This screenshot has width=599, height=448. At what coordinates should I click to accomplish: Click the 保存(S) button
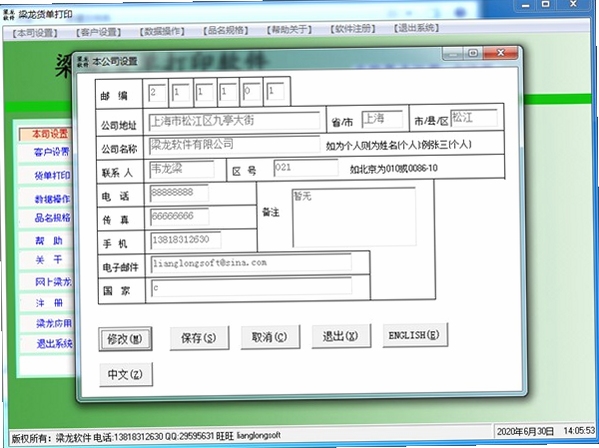199,338
